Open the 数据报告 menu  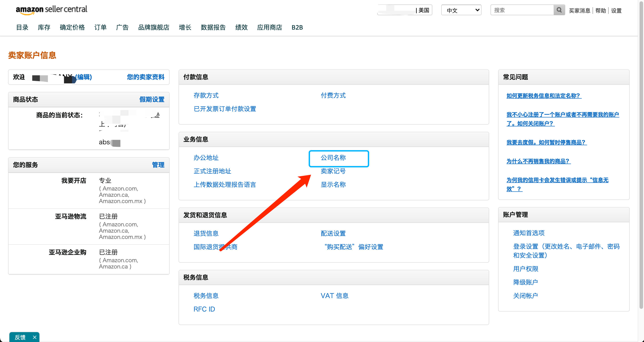(x=213, y=27)
